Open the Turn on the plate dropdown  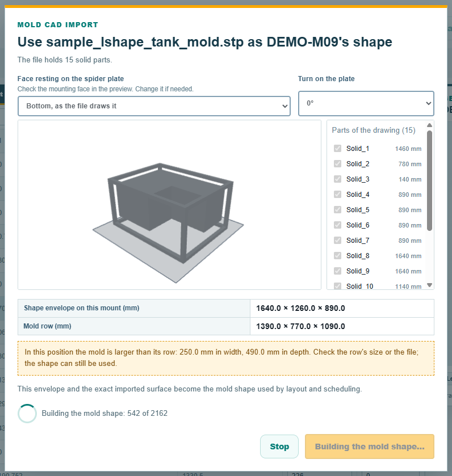(366, 103)
